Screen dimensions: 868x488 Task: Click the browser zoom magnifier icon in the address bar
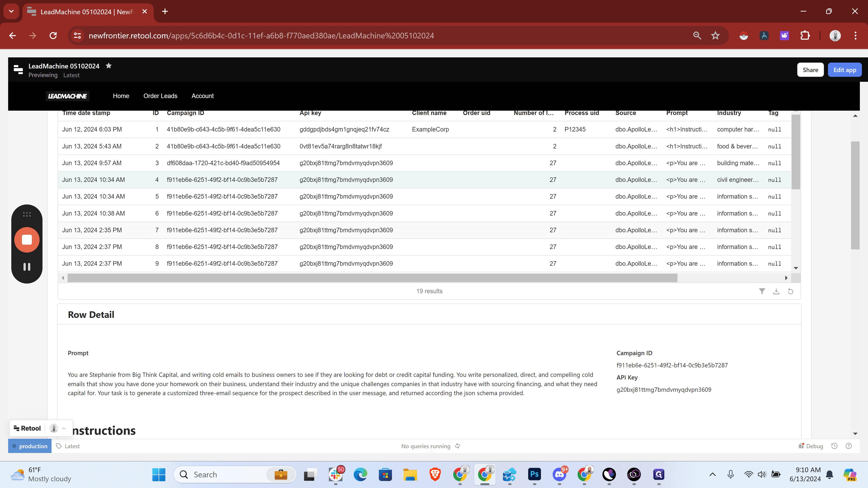click(x=697, y=35)
